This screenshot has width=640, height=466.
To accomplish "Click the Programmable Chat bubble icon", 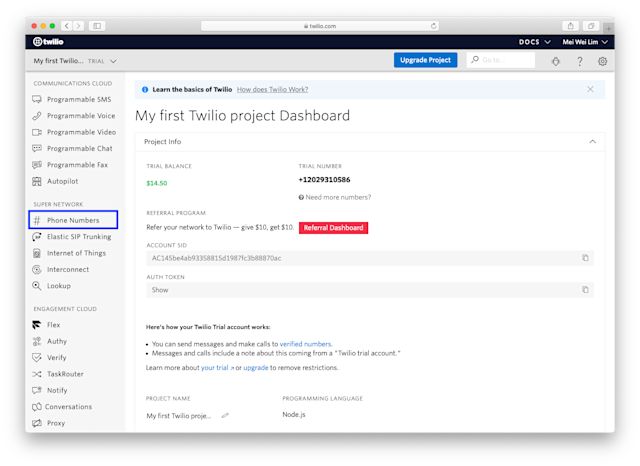I will (37, 149).
